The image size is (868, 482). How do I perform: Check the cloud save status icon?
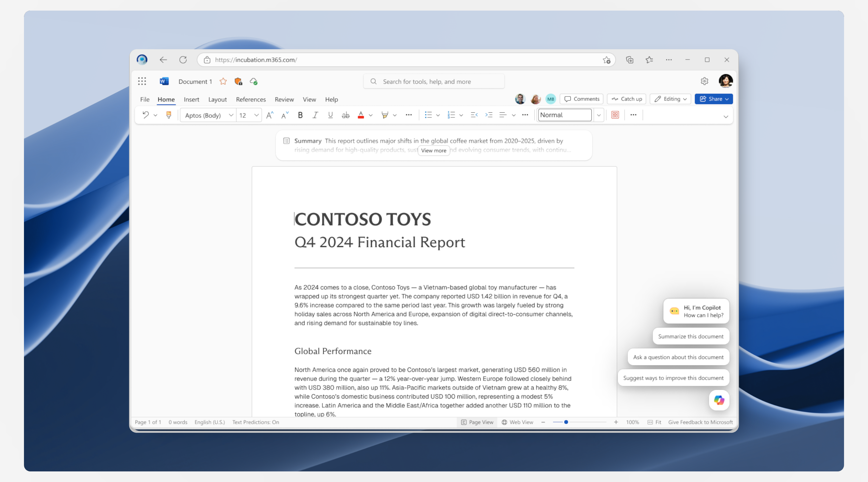(x=254, y=81)
